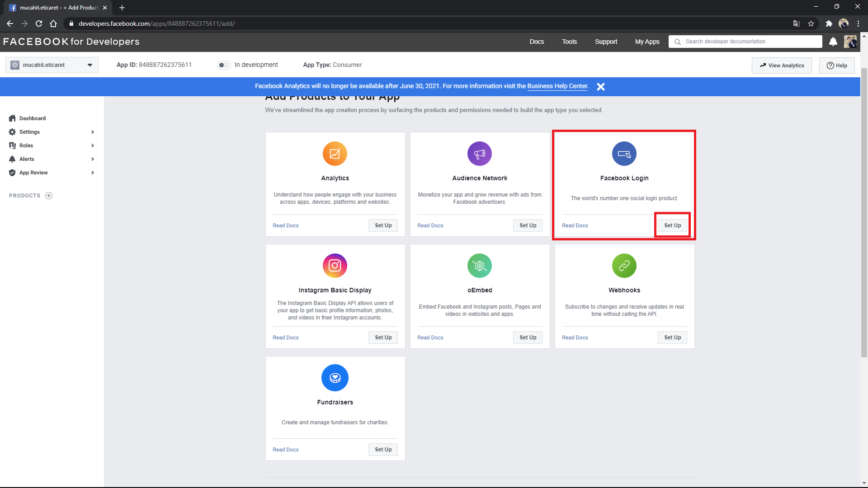Close the Facebook Analytics notice banner
Screen dimensions: 868x488
[x=601, y=87]
